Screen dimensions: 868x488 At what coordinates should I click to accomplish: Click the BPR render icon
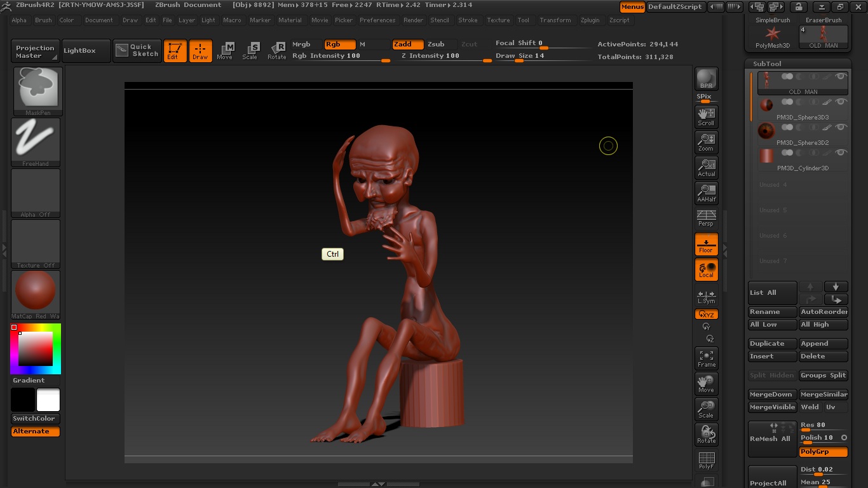706,78
